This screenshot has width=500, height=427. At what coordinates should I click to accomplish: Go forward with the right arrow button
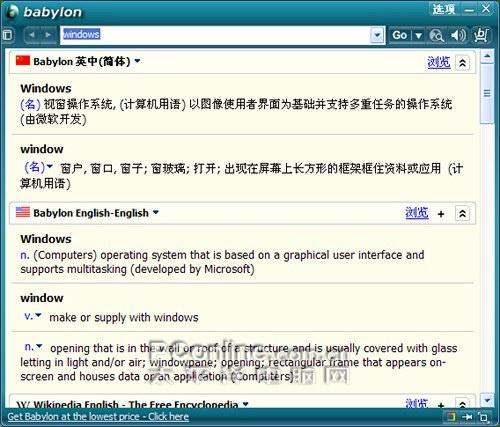point(48,35)
